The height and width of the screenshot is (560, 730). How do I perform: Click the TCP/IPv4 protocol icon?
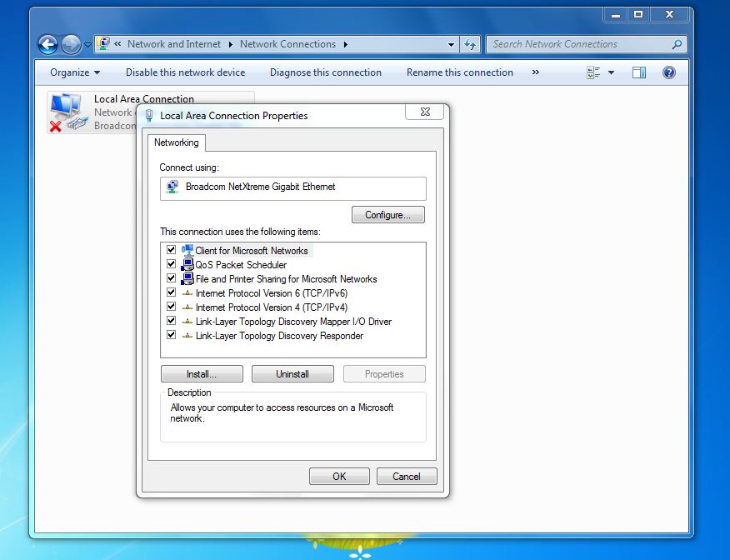click(187, 307)
